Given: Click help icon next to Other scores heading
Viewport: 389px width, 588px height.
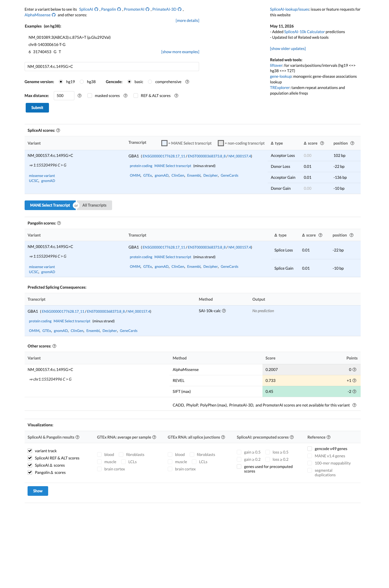Looking at the screenshot, I should pyautogui.click(x=54, y=346).
